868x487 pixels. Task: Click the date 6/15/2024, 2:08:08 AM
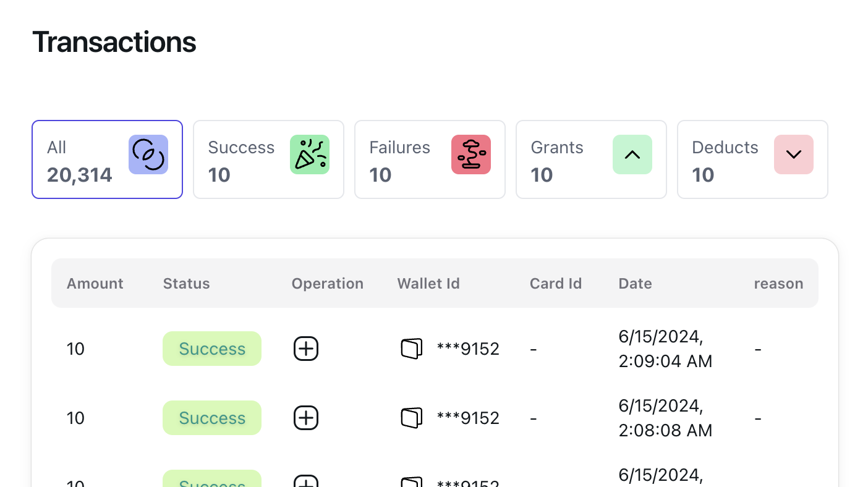point(666,418)
